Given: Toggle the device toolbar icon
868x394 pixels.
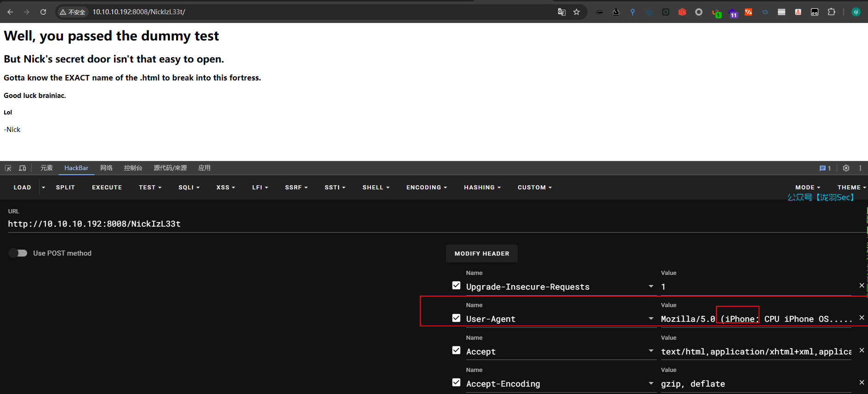Looking at the screenshot, I should click(22, 168).
